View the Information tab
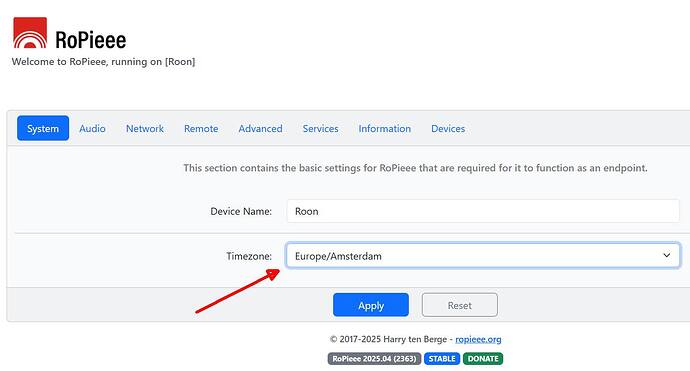Screen dimensions: 690x371 click(385, 129)
